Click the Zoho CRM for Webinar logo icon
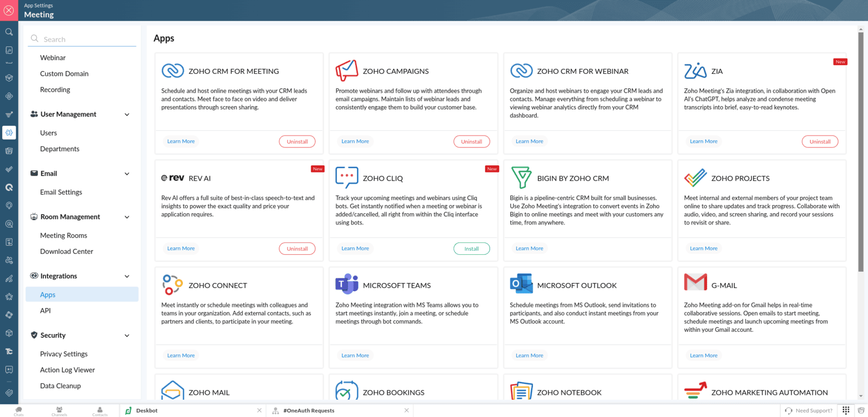The width and height of the screenshot is (868, 417). pos(521,70)
